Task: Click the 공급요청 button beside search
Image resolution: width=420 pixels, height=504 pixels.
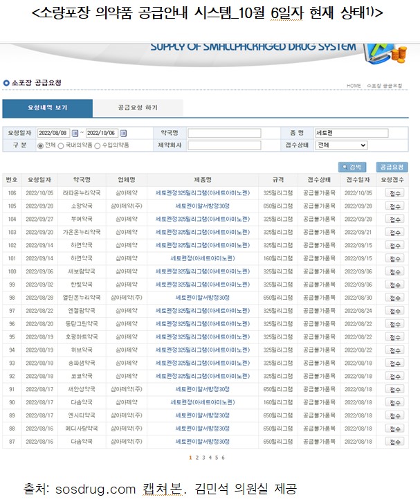Action: [x=392, y=167]
